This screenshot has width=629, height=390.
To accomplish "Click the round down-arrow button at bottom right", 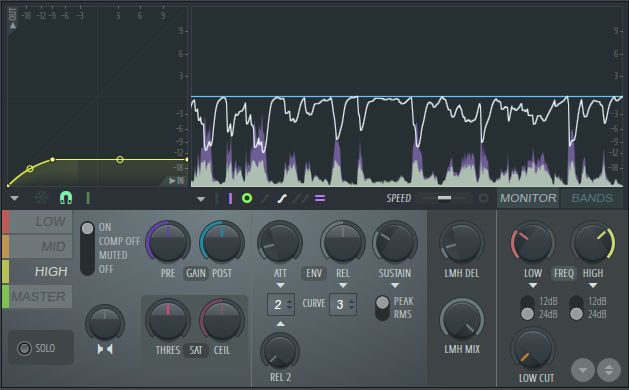I will [583, 370].
